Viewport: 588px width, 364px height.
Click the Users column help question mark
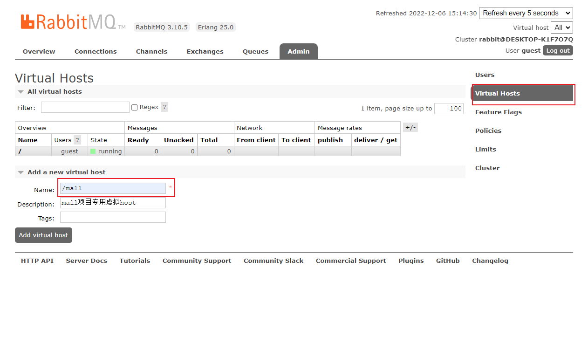(x=77, y=140)
